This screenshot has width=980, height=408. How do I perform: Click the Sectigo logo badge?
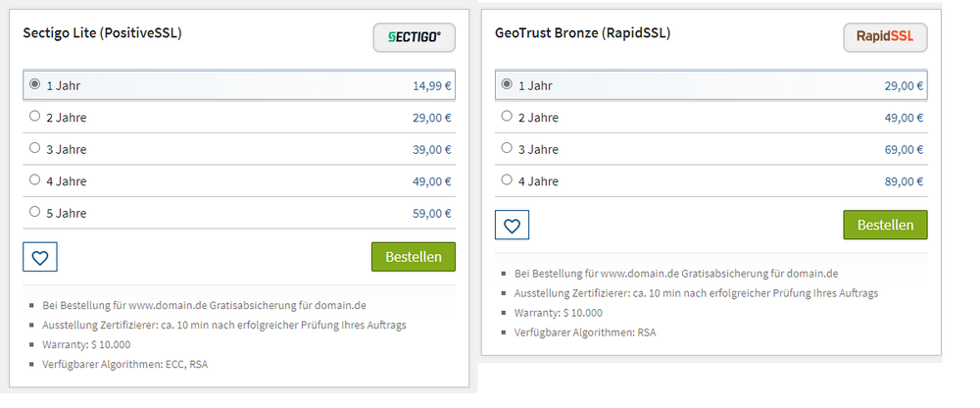[414, 38]
